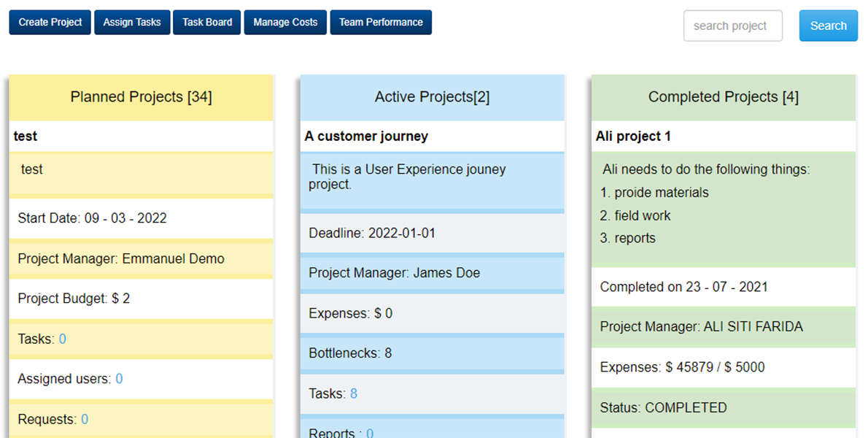Click the Active Projects column header
Screen dimensions: 868x438
432,96
